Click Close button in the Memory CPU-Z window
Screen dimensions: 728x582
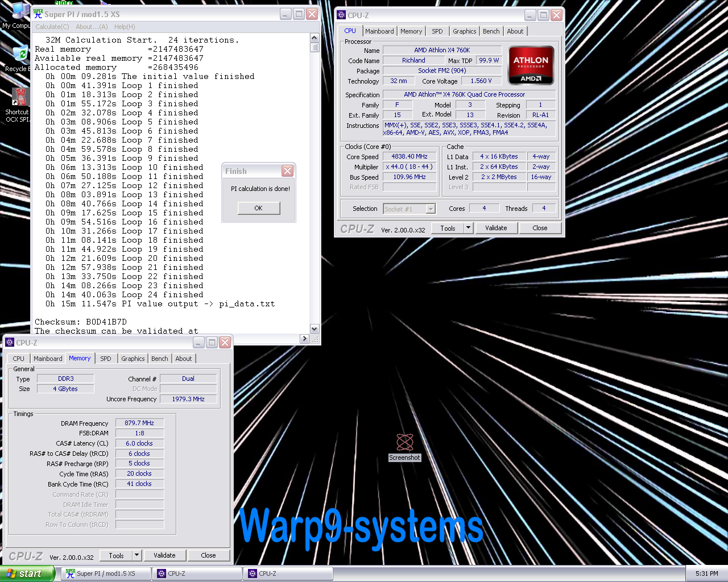(208, 555)
